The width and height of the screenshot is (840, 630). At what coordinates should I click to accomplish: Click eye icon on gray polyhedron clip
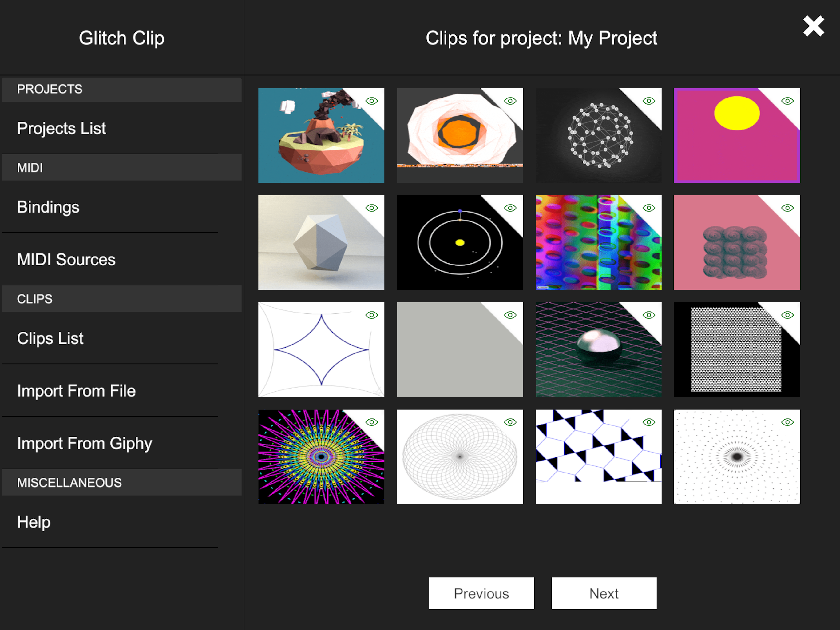click(x=371, y=208)
